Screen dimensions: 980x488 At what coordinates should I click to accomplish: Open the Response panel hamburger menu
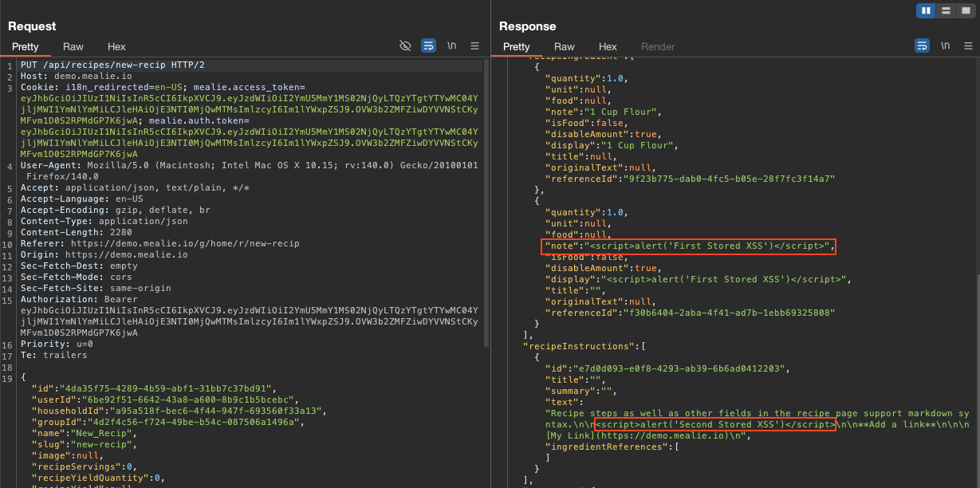coord(968,46)
